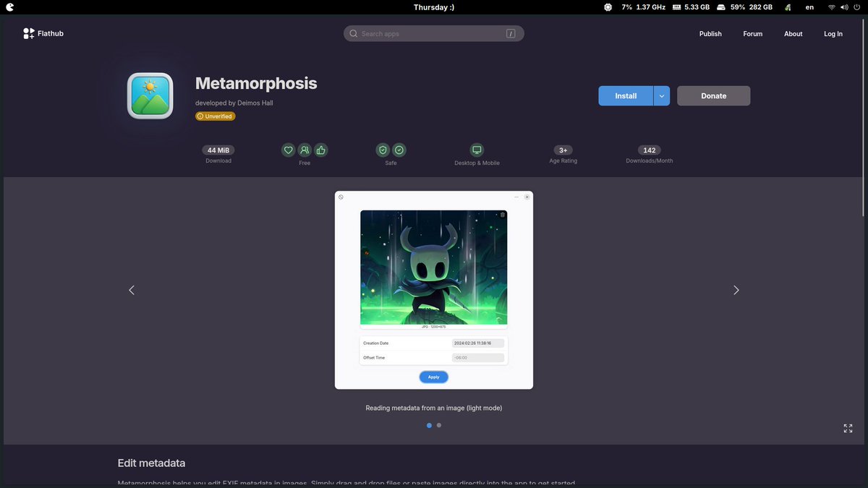
Task: Click the Wi-Fi status icon
Action: 832,7
